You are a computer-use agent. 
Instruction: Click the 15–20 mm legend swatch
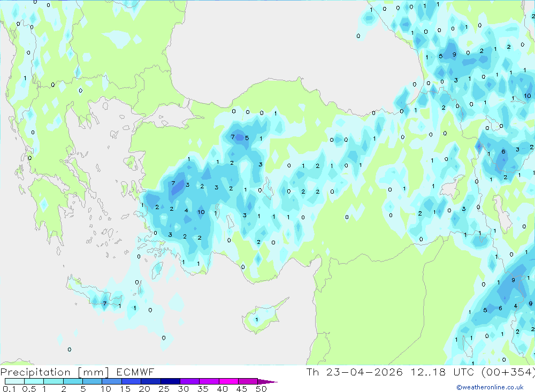(x=132, y=381)
